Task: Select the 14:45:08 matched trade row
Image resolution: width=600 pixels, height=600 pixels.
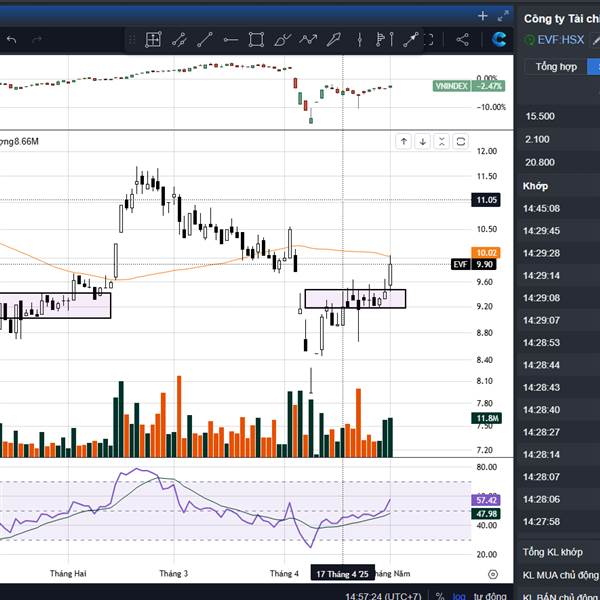Action: point(559,209)
